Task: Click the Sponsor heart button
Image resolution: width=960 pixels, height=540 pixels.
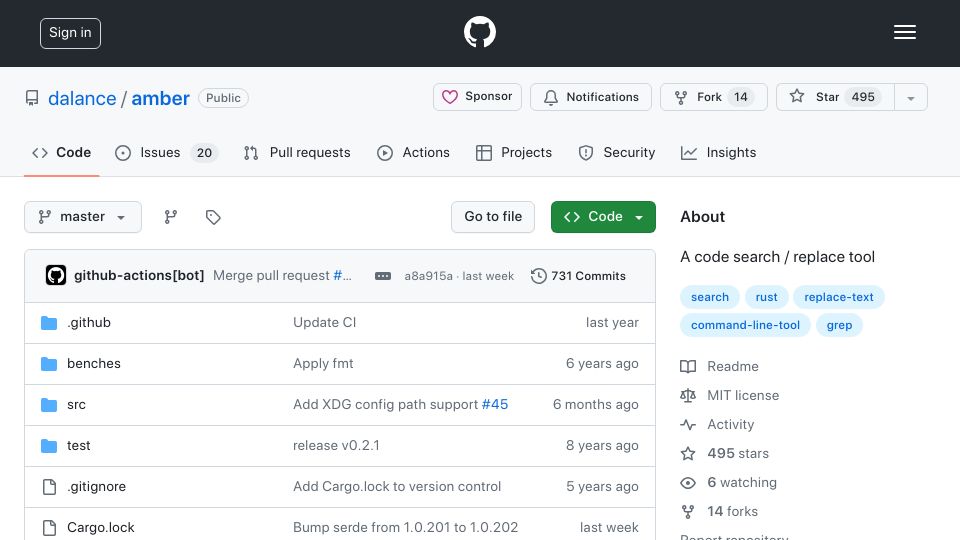Action: [477, 97]
